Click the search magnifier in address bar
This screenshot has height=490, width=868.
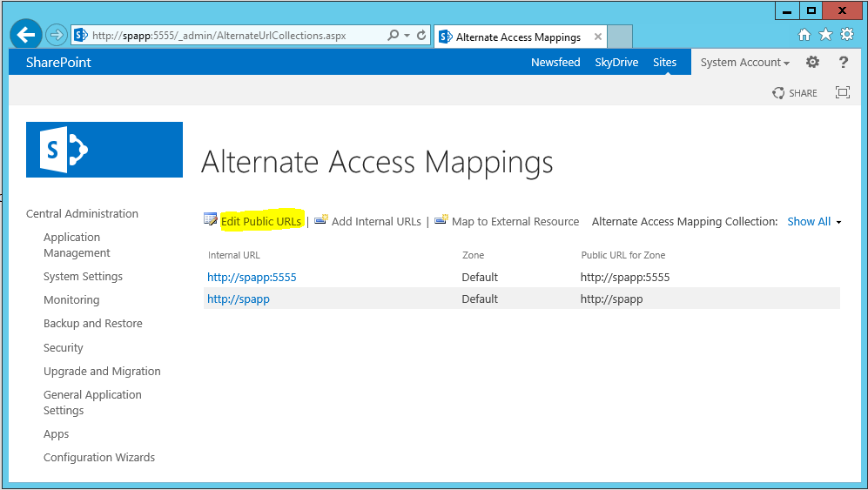pyautogui.click(x=393, y=36)
